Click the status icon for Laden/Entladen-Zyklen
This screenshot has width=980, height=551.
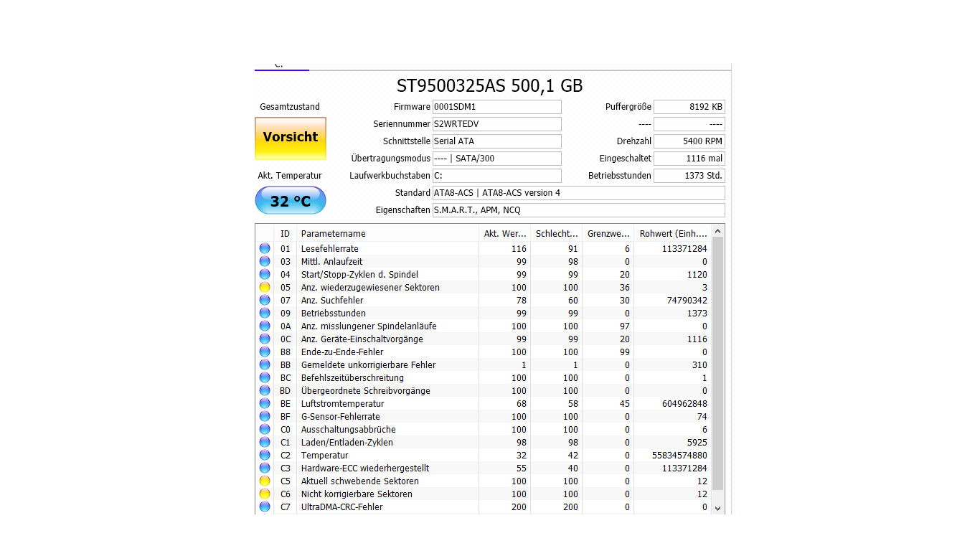(265, 443)
